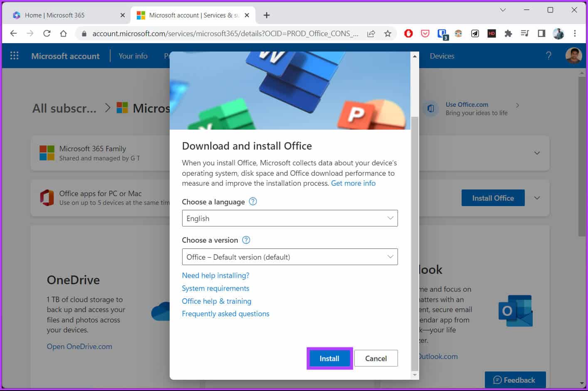588x391 pixels.
Task: Open the media control playlist icon
Action: (525, 33)
